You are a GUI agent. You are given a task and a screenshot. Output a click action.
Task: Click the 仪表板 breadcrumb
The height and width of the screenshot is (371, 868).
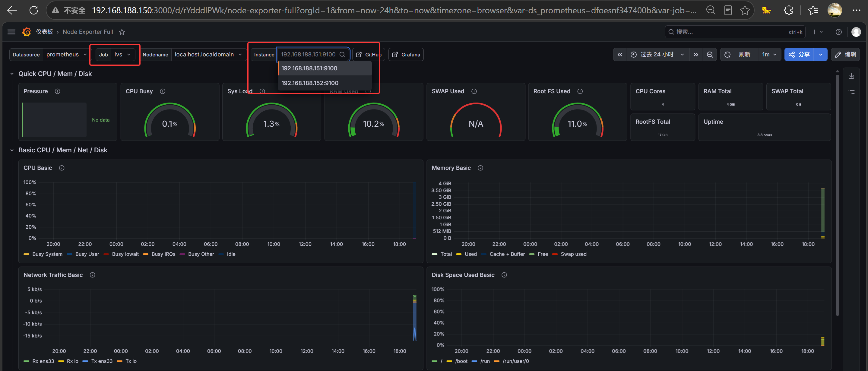pos(44,32)
